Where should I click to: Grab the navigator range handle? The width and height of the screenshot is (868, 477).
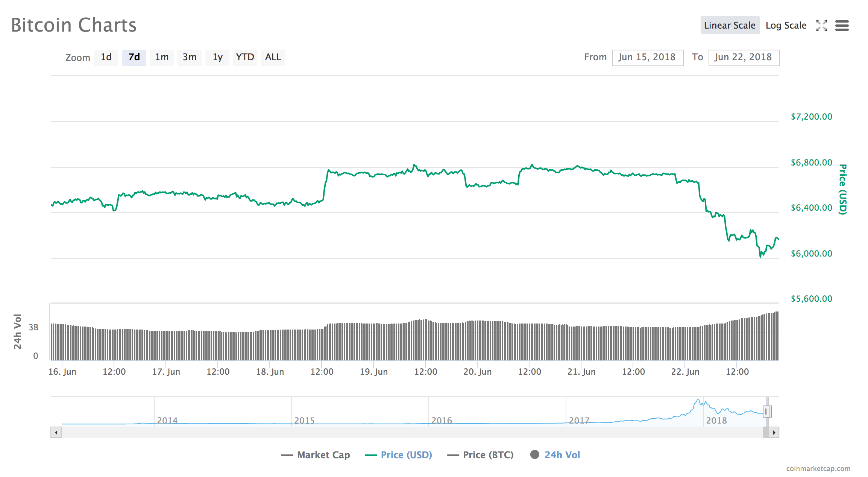pos(767,412)
